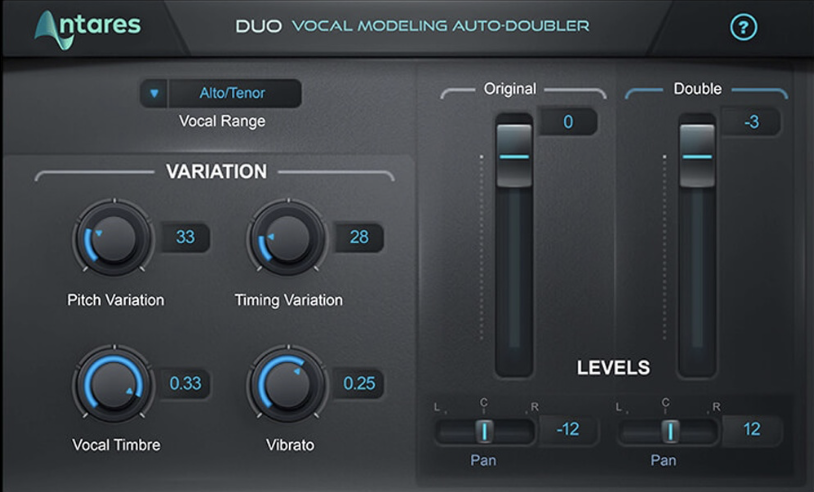Click the Timing Variation knob
The image size is (814, 492).
[x=288, y=238]
